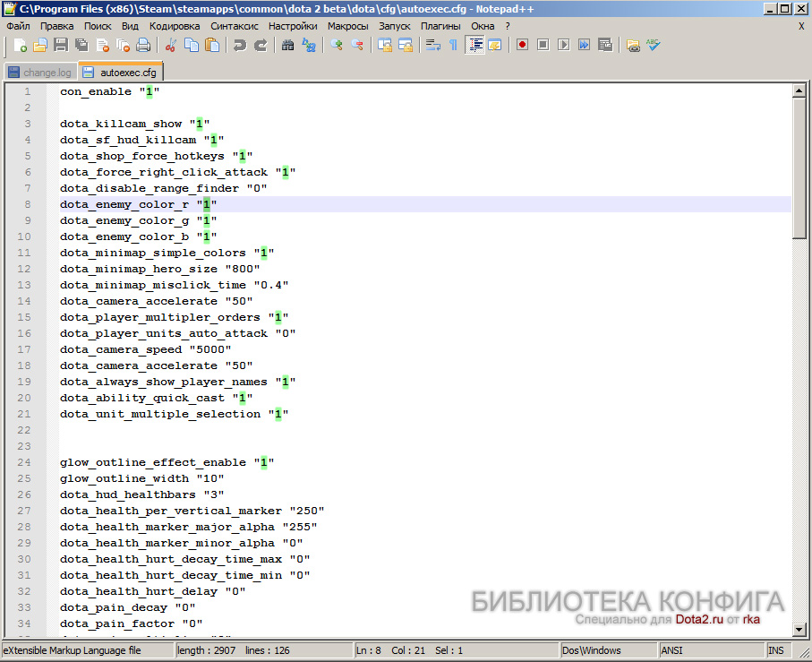Image resolution: width=812 pixels, height=662 pixels.
Task: Click the Dota2.ru link in watermark
Action: [698, 619]
